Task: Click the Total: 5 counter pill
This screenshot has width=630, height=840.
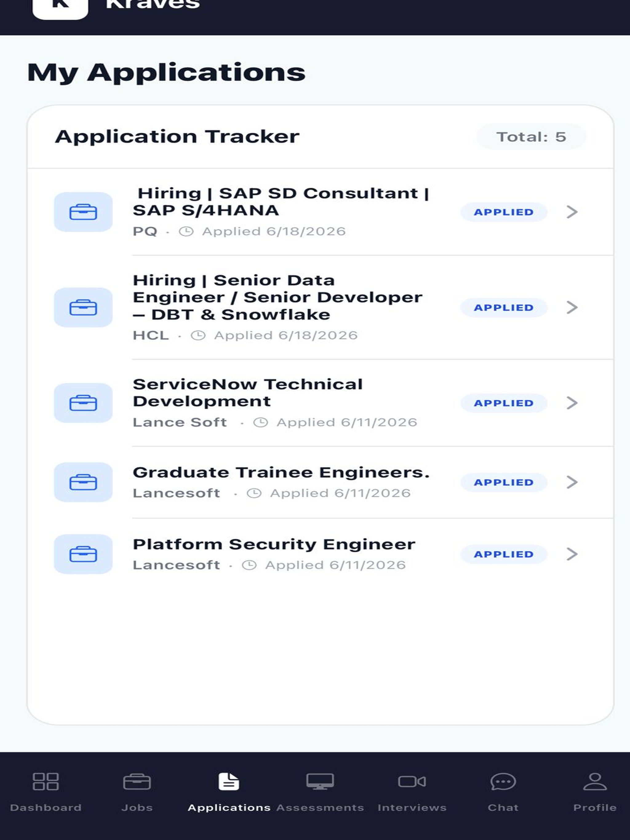Action: tap(531, 137)
